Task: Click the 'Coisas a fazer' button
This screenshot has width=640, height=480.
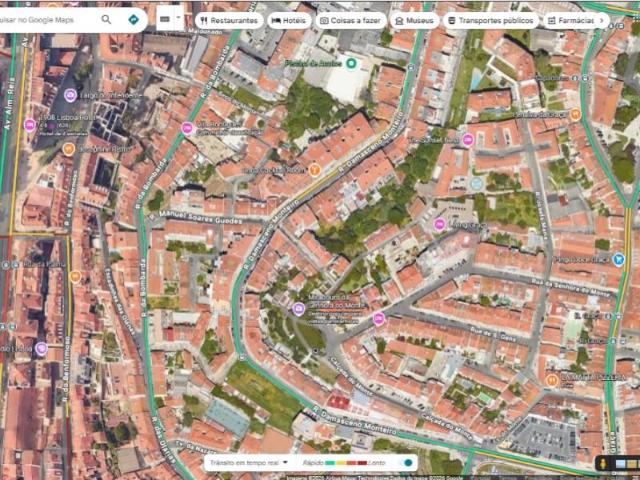Action: [x=350, y=20]
